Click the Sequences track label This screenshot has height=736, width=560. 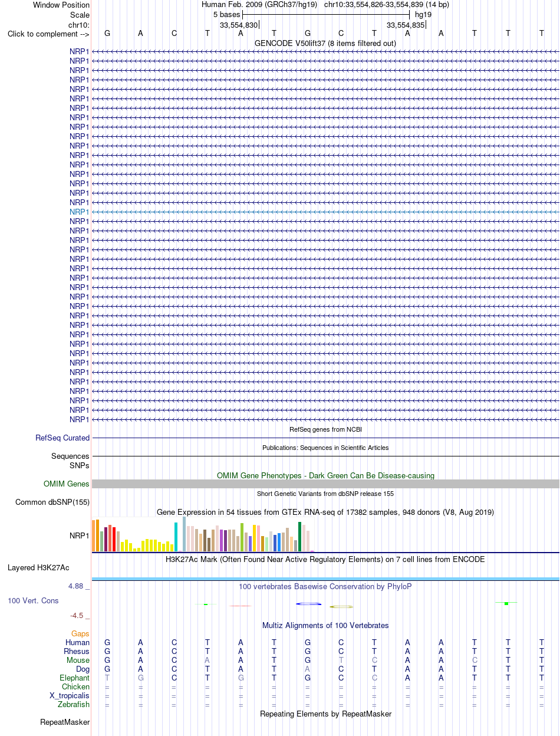click(71, 456)
